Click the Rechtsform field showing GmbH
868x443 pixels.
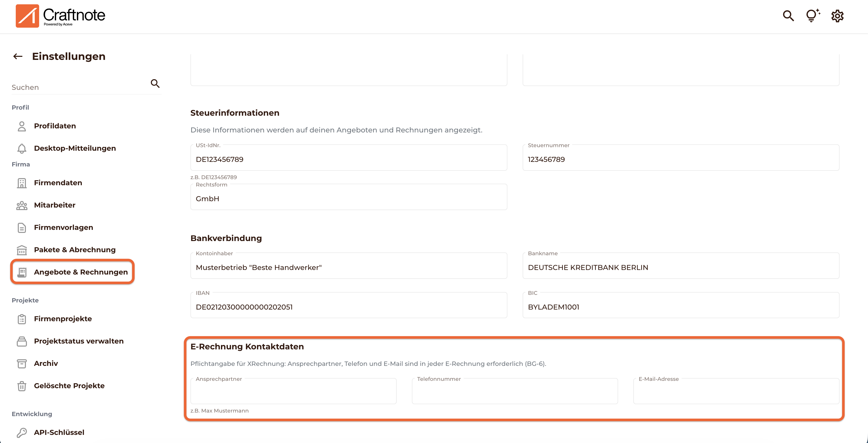point(348,199)
